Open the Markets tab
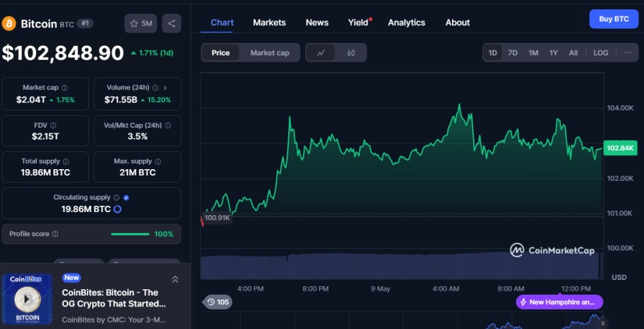 269,23
